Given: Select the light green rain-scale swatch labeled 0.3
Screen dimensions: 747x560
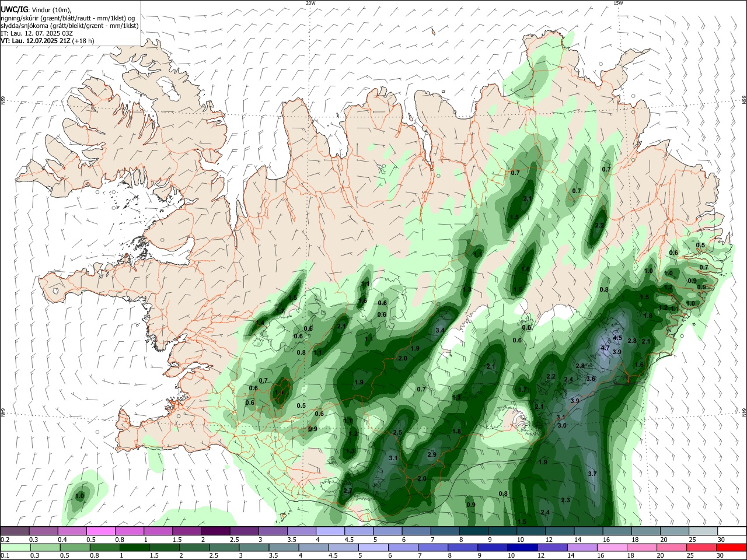Looking at the screenshot, I should click(45, 547).
